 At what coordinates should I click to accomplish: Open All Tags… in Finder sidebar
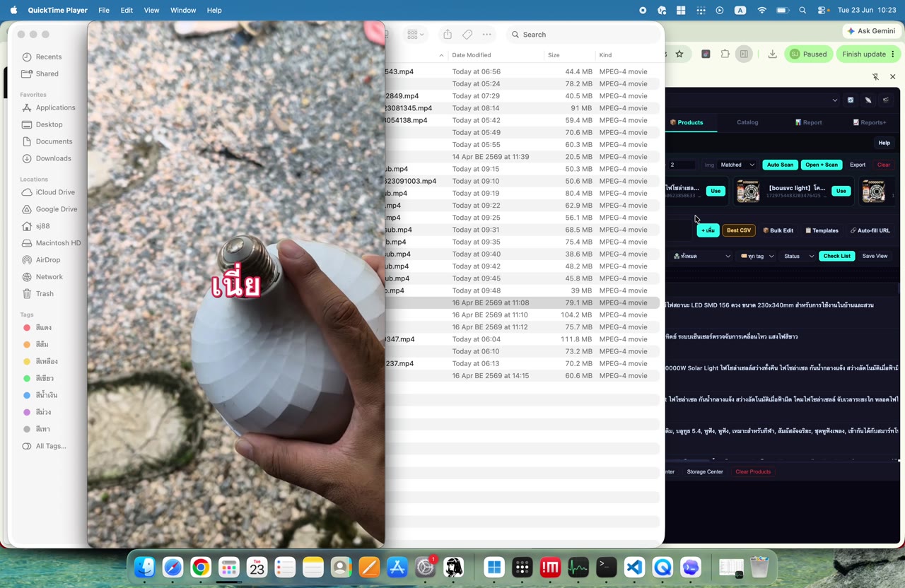(51, 447)
